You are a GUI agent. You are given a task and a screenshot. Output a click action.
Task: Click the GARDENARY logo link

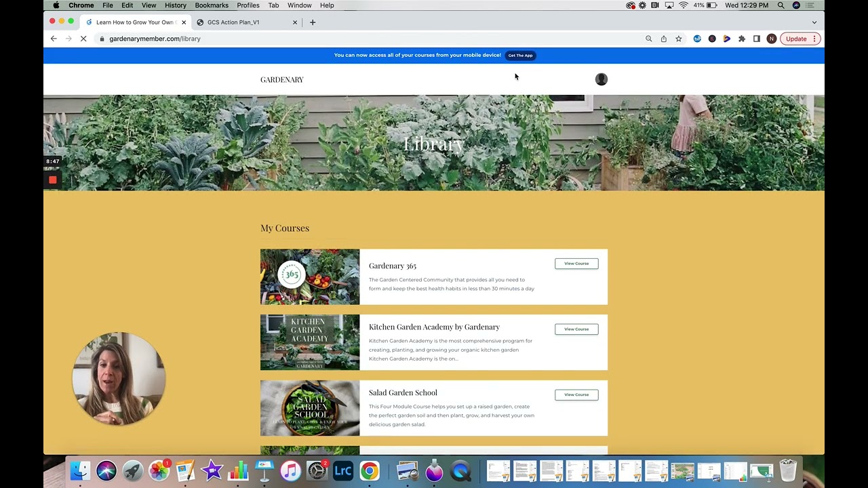click(281, 79)
